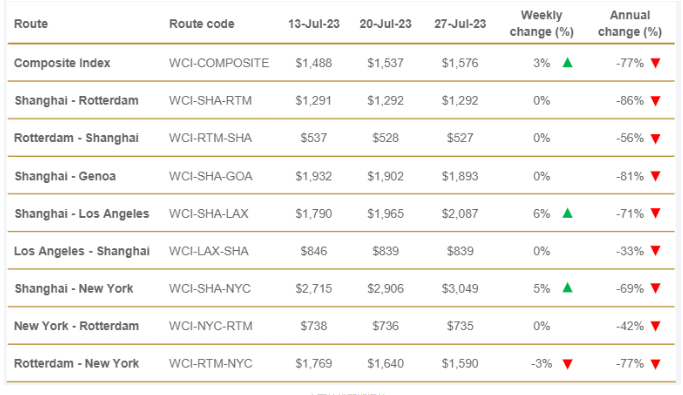Select the Annual change (%) header
Image resolution: width=683 pixels, height=395 pixels.
click(630, 24)
